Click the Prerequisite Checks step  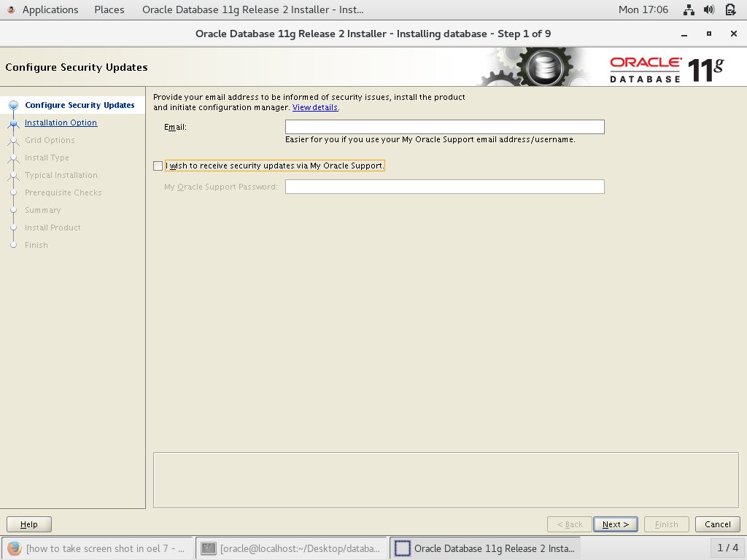coord(63,192)
